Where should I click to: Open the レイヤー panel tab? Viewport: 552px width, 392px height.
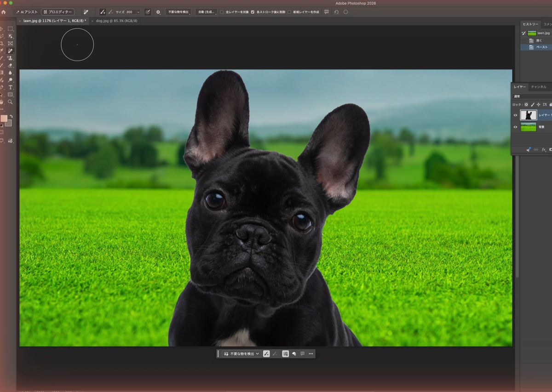pos(519,86)
